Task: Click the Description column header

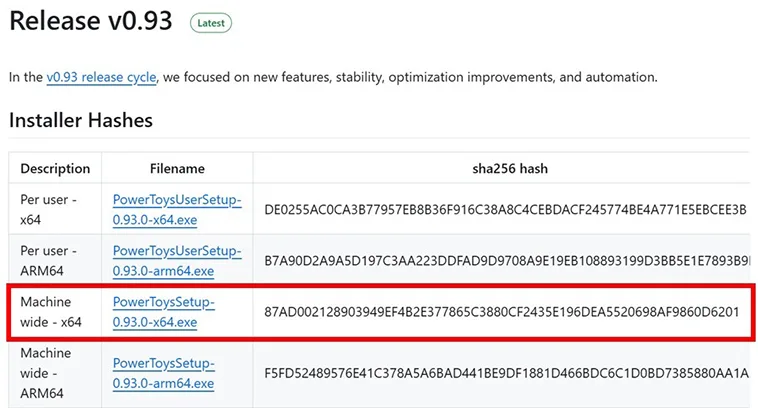Action: tap(55, 169)
